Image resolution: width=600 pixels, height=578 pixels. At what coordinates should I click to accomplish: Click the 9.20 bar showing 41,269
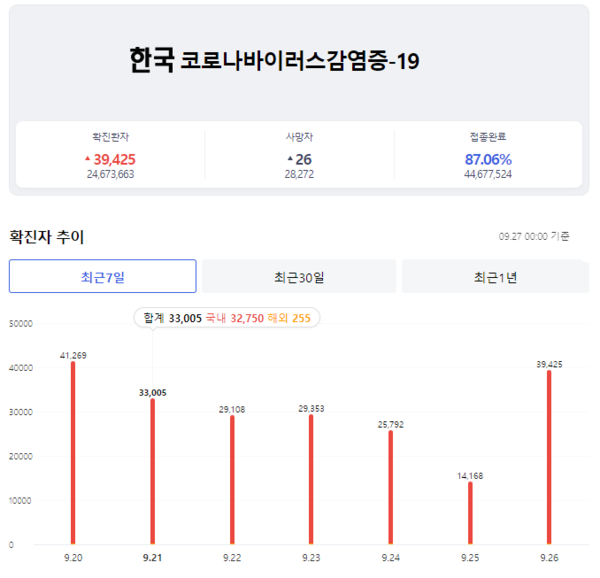[73, 453]
